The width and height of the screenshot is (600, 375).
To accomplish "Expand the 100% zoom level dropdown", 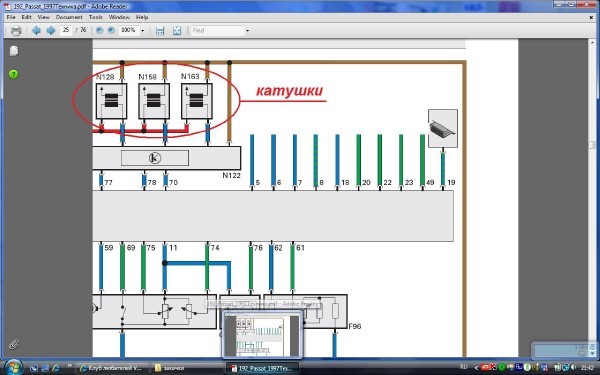I will tap(143, 31).
